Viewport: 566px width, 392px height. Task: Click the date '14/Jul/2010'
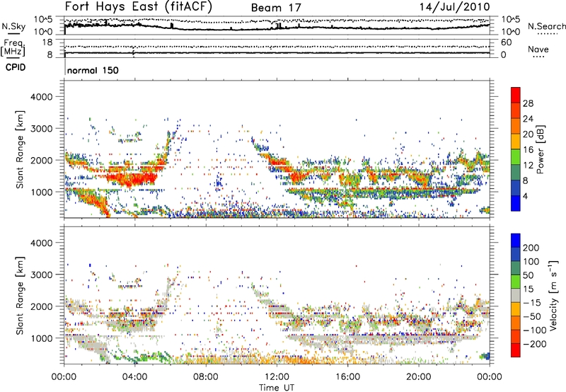coord(454,7)
